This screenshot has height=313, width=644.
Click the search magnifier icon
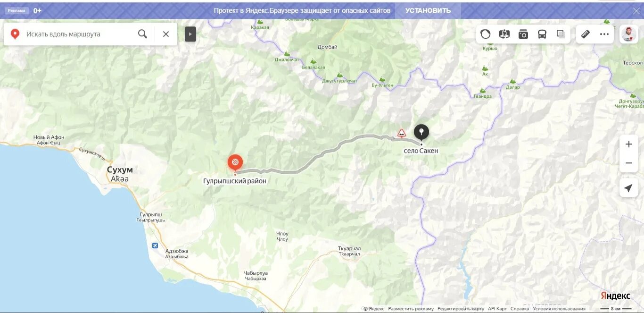pos(142,34)
